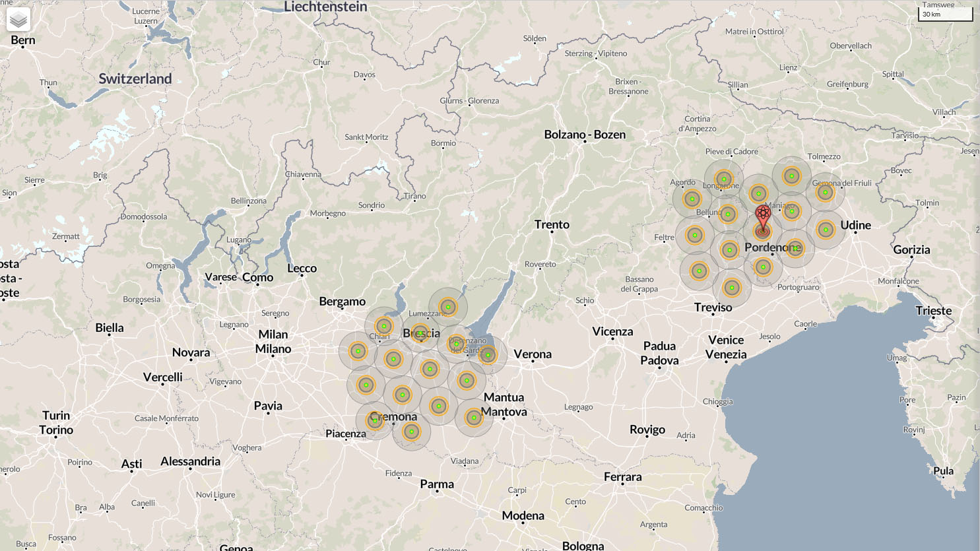
Task: Click the Vicenza label
Action: point(612,331)
